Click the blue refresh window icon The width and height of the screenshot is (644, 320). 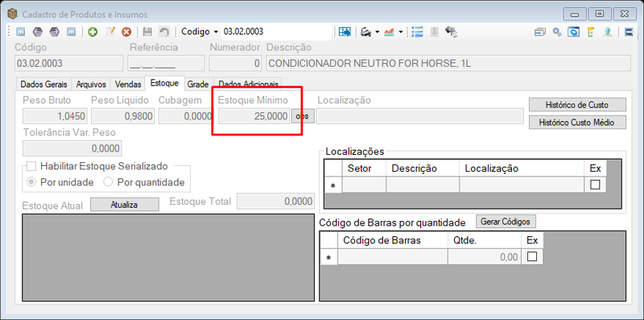pos(574,31)
